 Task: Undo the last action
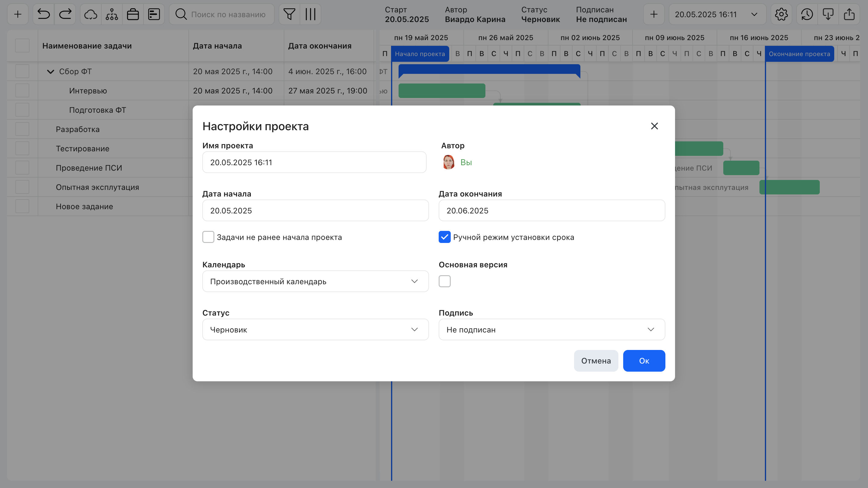point(43,14)
